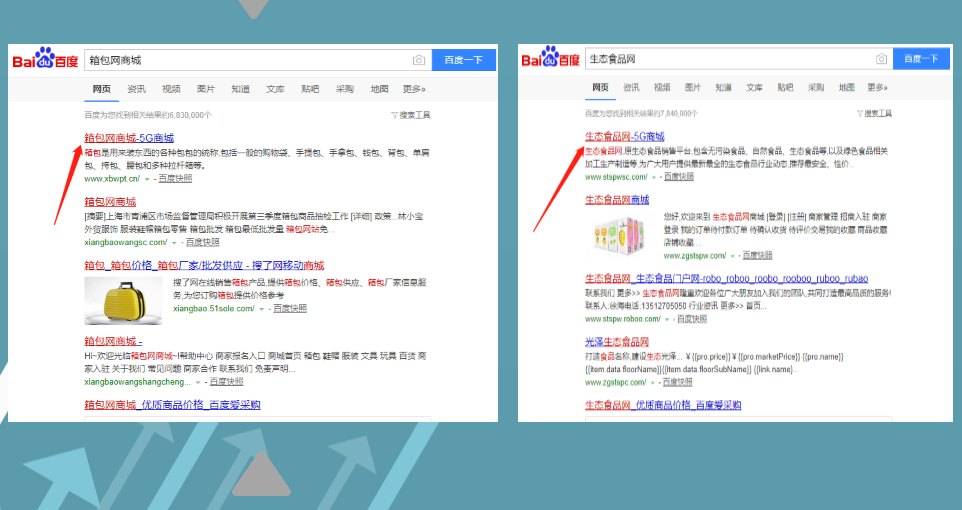Expand dropdown arrow after xiangbaowangshangcheng...
Viewport: 962px width, 510px height.
coord(198,382)
